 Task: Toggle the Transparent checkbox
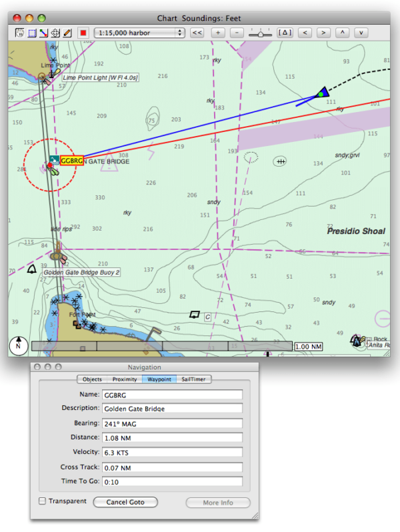43,501
